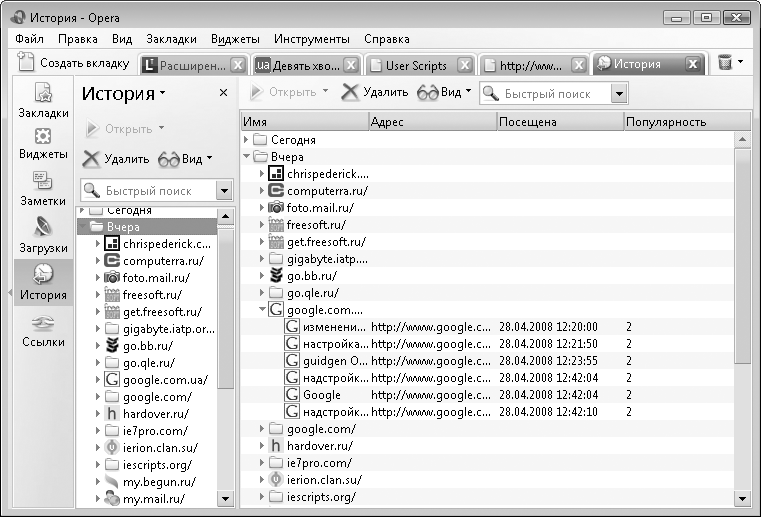The height and width of the screenshot is (517, 761).
Task: Open Вид dropdown in the left panel
Action: [x=185, y=159]
